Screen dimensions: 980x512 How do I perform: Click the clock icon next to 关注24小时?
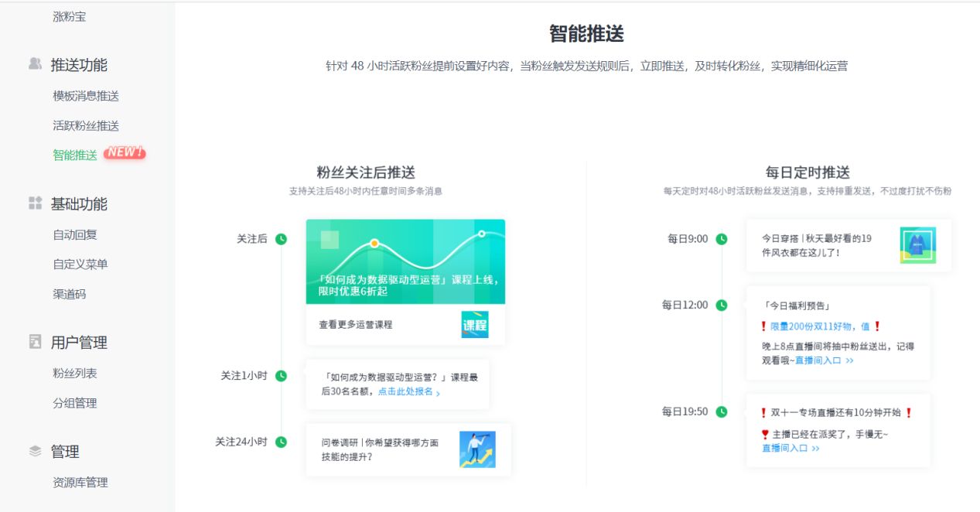282,442
